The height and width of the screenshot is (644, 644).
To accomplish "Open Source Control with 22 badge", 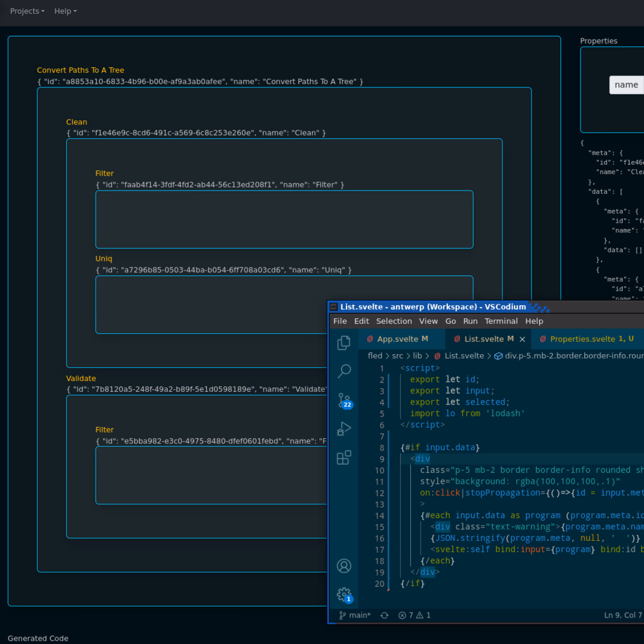I will tap(344, 400).
